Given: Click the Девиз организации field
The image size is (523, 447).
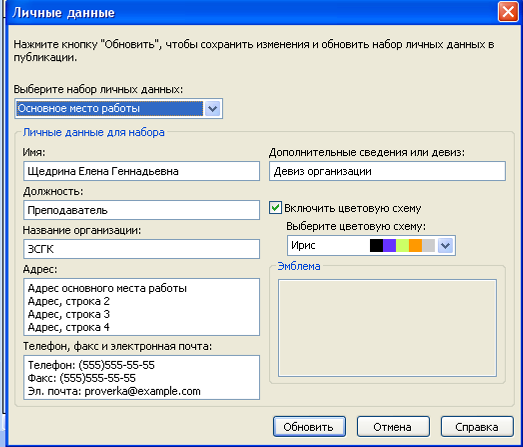Looking at the screenshot, I should pyautogui.click(x=387, y=171).
